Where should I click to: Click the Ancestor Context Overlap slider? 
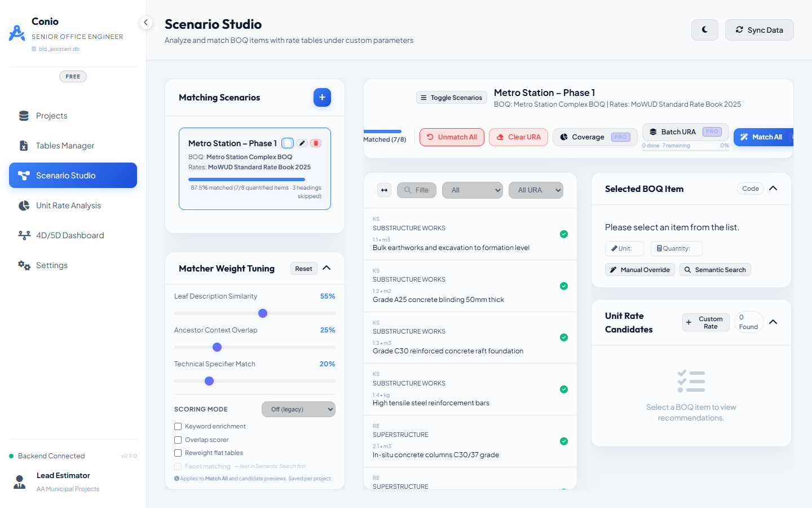click(x=255, y=347)
